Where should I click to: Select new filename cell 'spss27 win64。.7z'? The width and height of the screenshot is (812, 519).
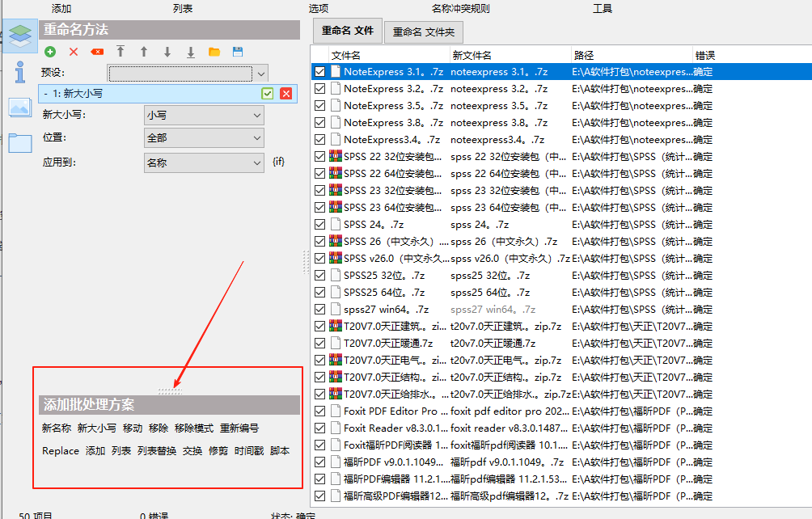493,310
